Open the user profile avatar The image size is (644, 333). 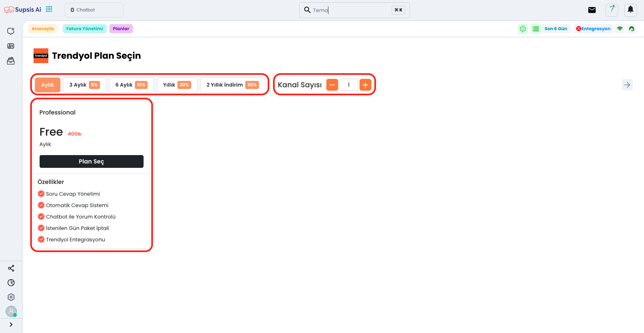click(11, 312)
